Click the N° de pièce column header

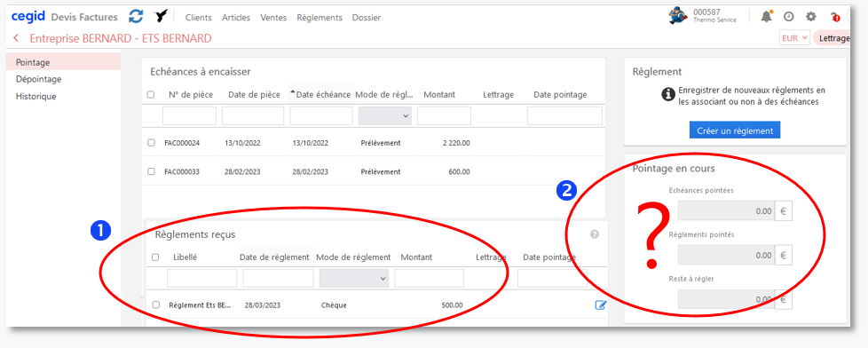[x=191, y=95]
